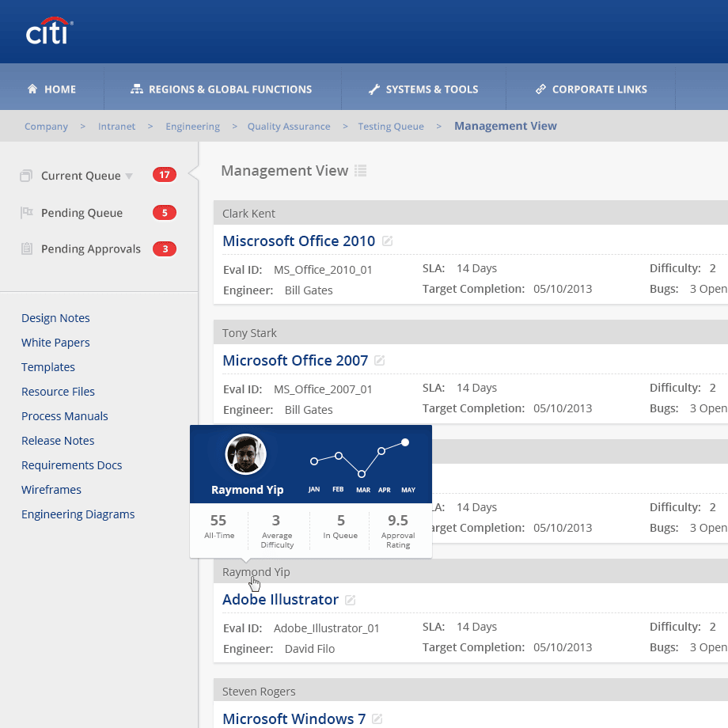Open Adobe Illustrator title
728x728 pixels.
(280, 599)
